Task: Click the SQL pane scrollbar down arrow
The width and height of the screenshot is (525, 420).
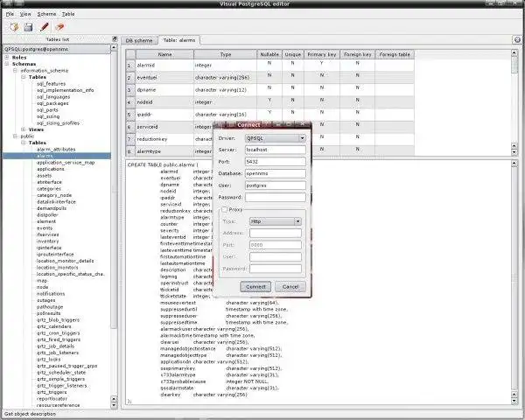Action: click(x=514, y=401)
